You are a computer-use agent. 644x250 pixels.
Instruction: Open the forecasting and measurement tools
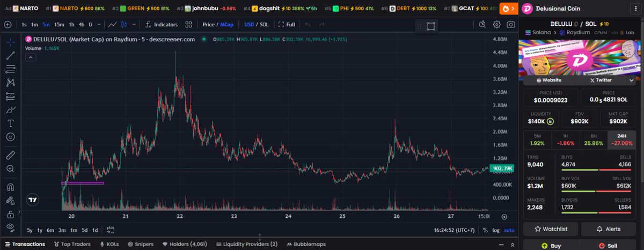click(10, 97)
